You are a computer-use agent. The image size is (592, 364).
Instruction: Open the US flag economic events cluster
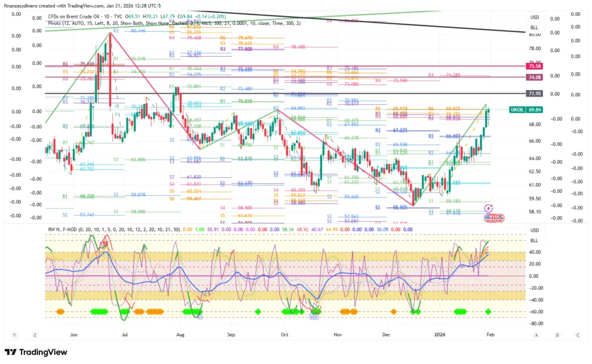point(494,218)
